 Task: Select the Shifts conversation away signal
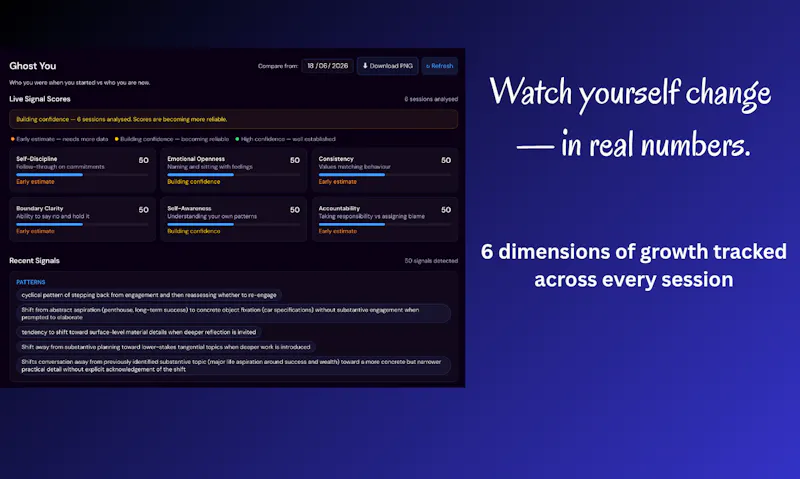click(x=234, y=365)
